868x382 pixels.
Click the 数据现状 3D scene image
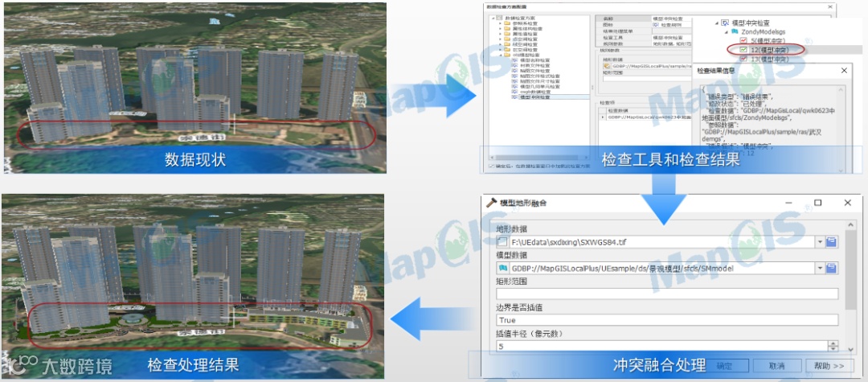click(194, 88)
